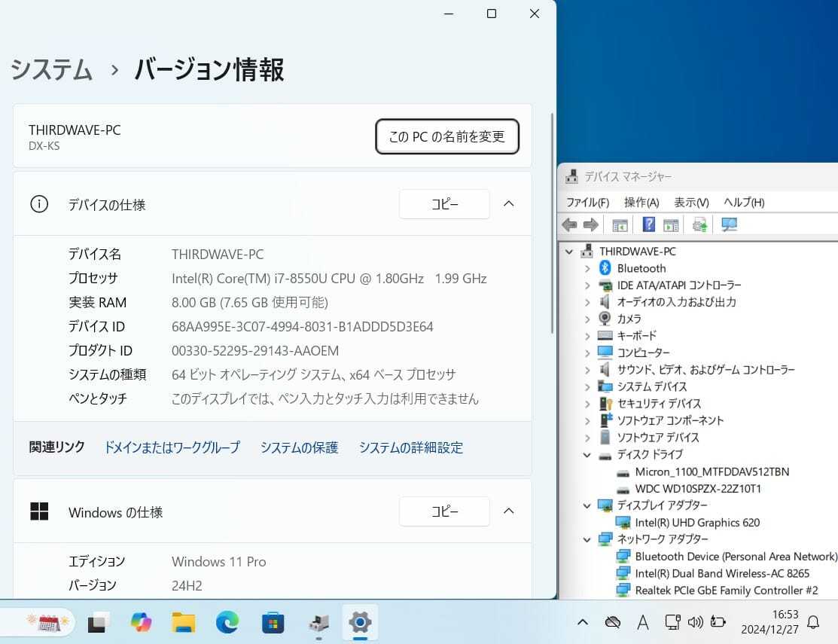The height and width of the screenshot is (644, 838).
Task: Open the clock showing 16:53 2024/12/27
Action: coord(769,622)
